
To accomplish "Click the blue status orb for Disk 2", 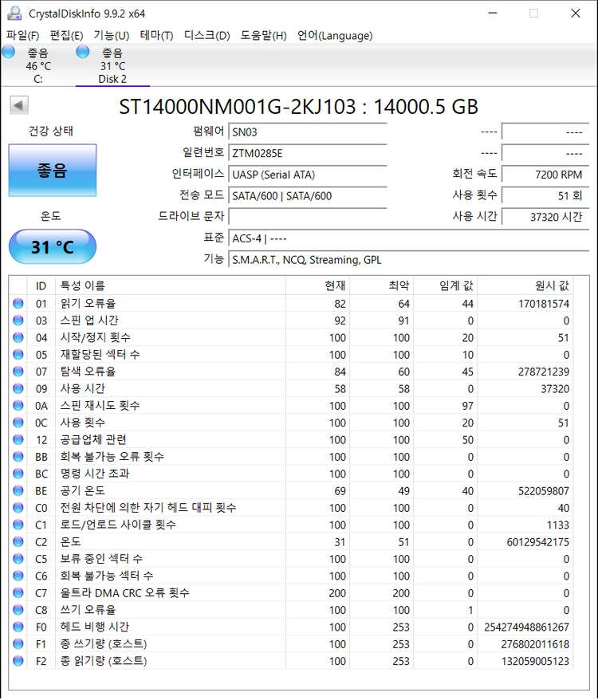I will (83, 52).
